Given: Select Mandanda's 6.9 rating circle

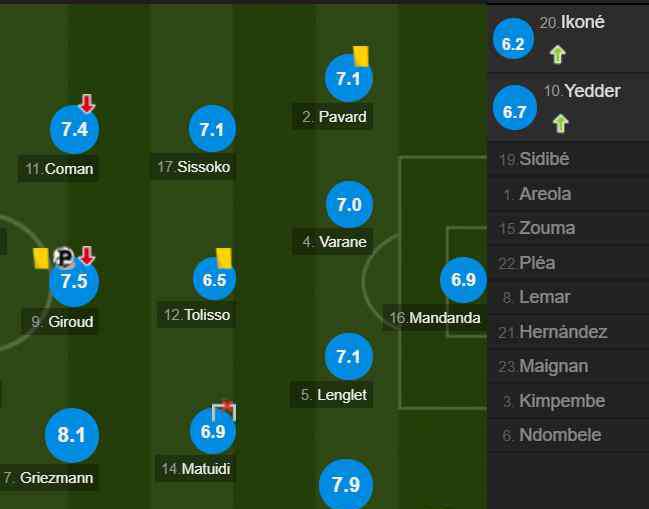Looking at the screenshot, I should tap(463, 280).
